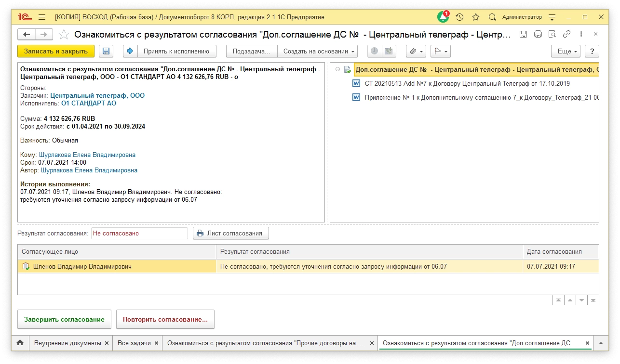Select file Приложение № 1 к Дополнительному соглашению
The image size is (620, 364).
click(x=482, y=97)
